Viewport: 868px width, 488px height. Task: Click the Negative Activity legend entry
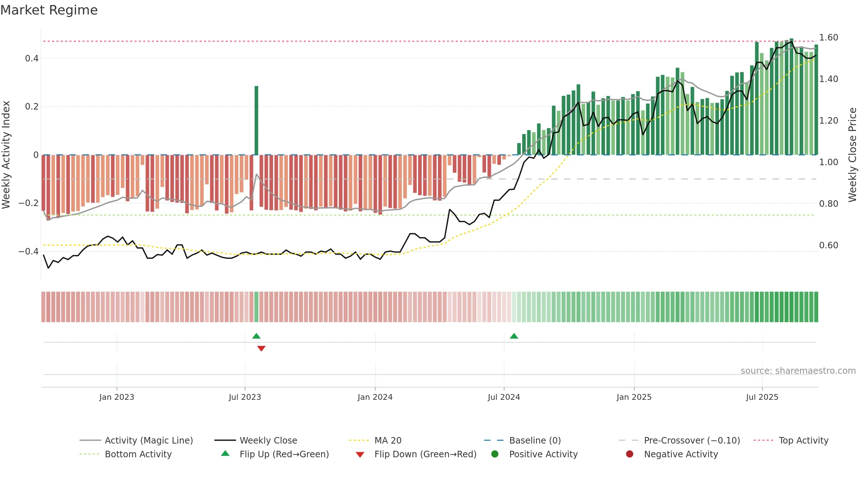pyautogui.click(x=672, y=454)
